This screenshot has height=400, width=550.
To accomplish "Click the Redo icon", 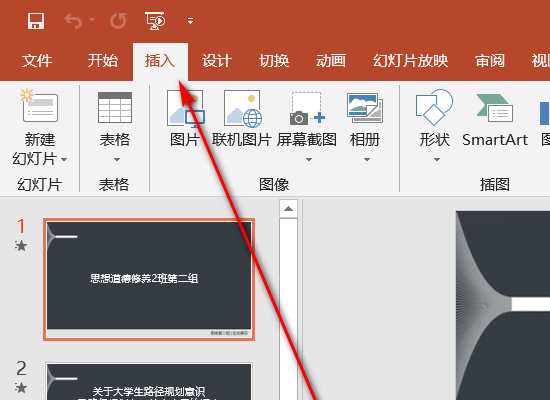I will (118, 21).
